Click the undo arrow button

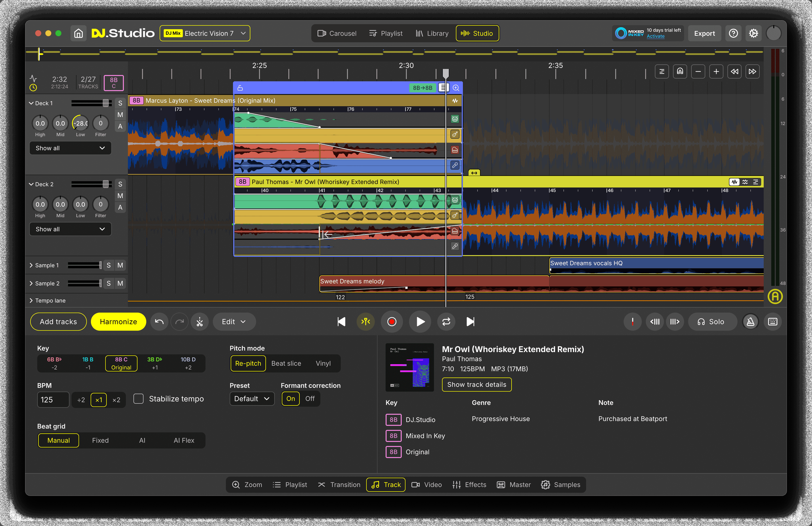[x=159, y=322]
